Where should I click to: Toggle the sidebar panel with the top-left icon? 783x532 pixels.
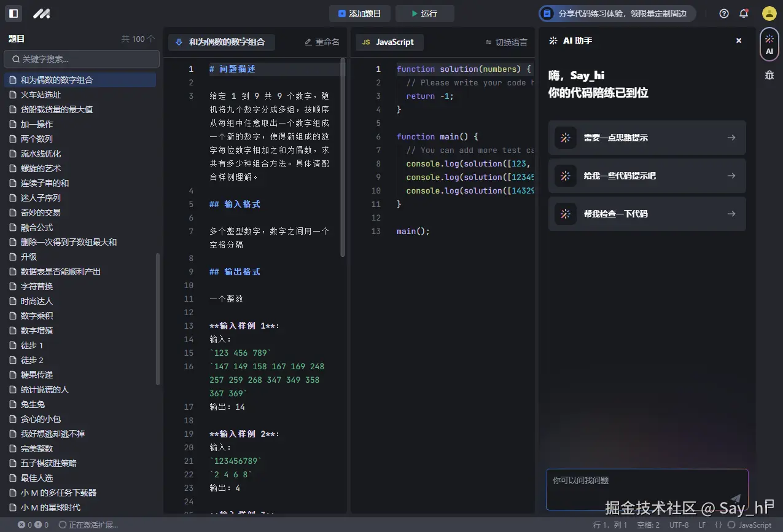click(x=13, y=14)
